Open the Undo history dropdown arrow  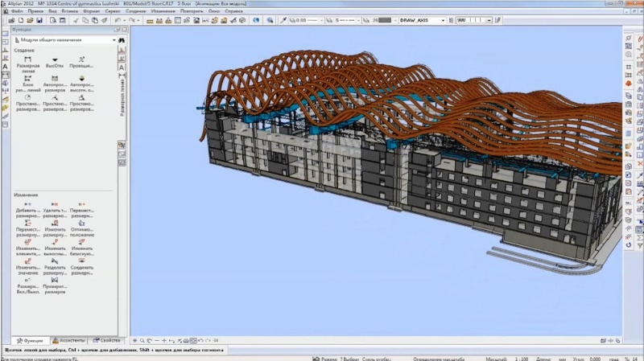[124, 20]
